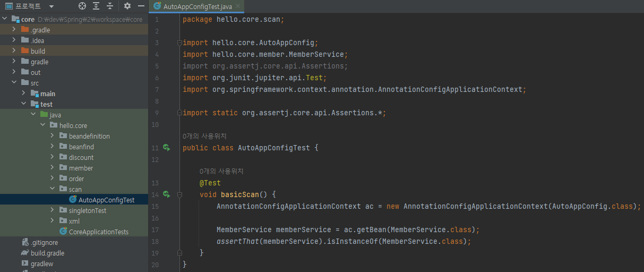The height and width of the screenshot is (272, 644).
Task: Fold the import block at line 3
Action: click(x=179, y=42)
